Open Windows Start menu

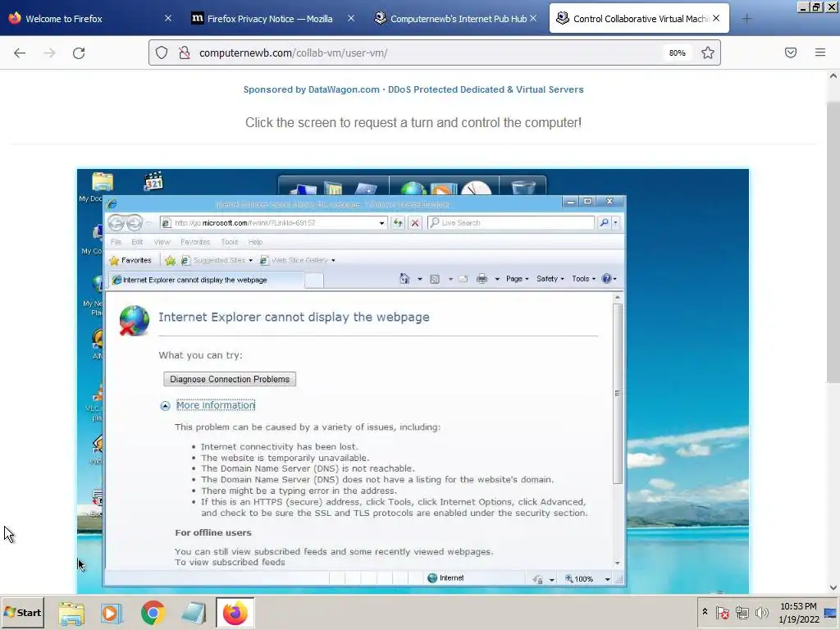(x=22, y=612)
